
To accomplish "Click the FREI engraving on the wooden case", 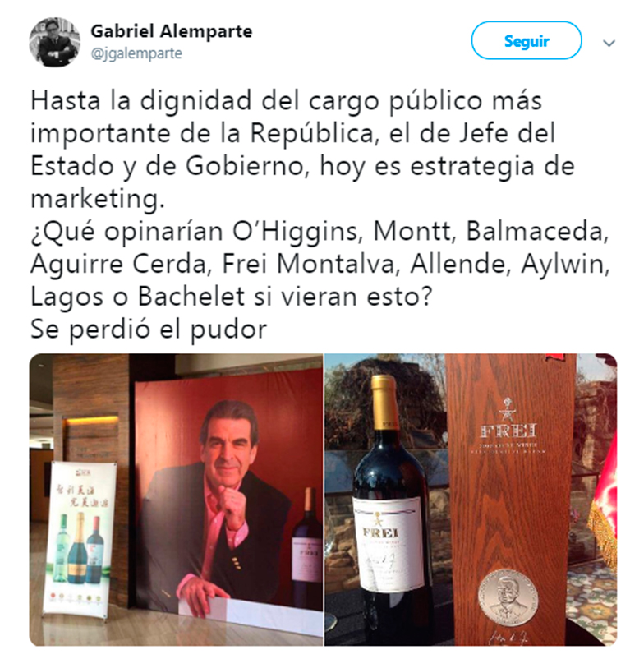I will click(x=508, y=431).
